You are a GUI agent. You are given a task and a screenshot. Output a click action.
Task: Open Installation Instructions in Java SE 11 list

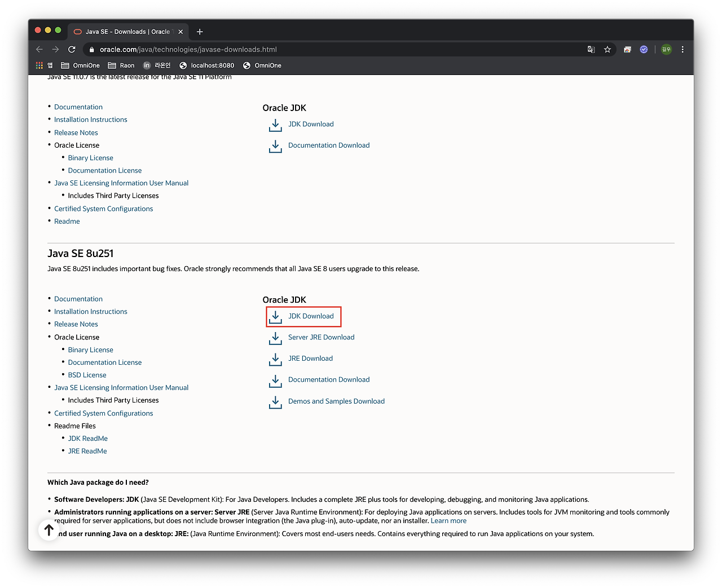coord(91,120)
